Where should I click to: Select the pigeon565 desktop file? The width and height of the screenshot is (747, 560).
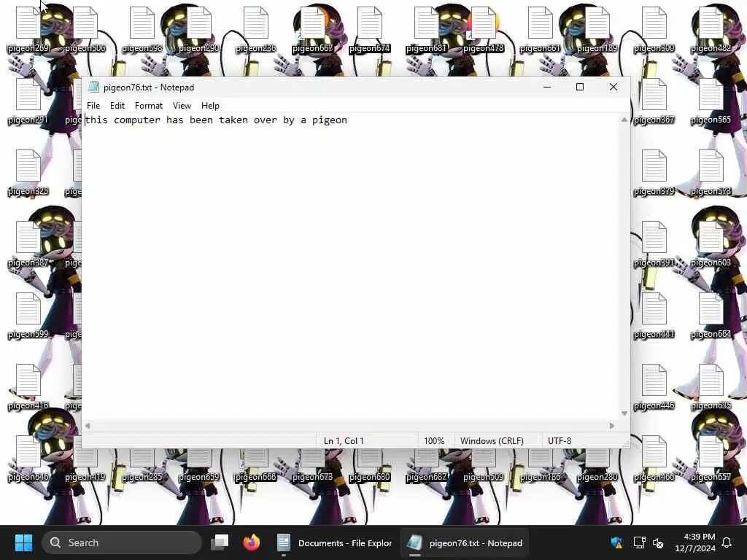(x=711, y=101)
